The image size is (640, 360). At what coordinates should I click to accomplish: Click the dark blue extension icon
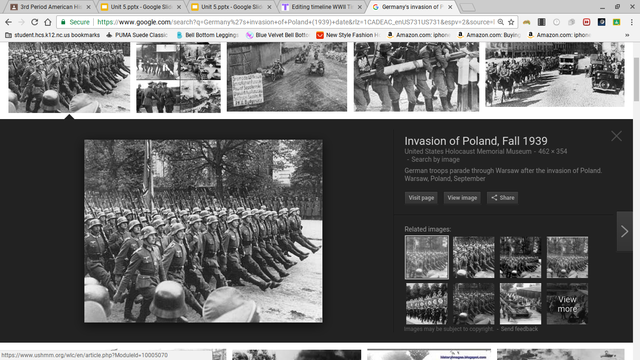(x=602, y=22)
